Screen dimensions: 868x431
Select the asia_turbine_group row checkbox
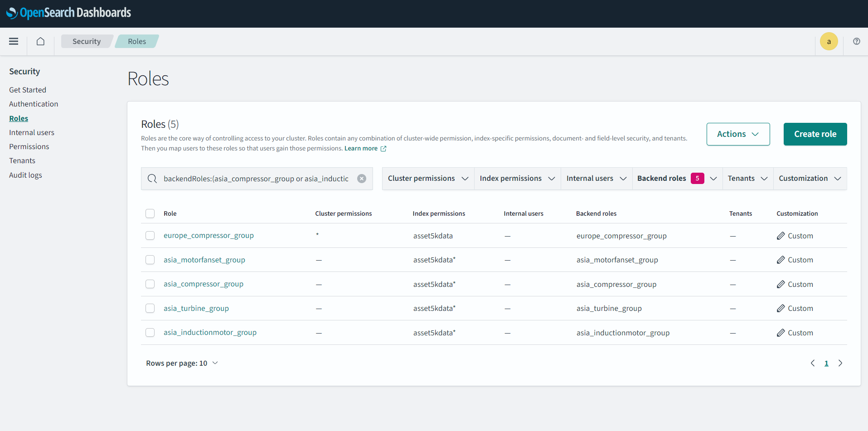coord(150,308)
